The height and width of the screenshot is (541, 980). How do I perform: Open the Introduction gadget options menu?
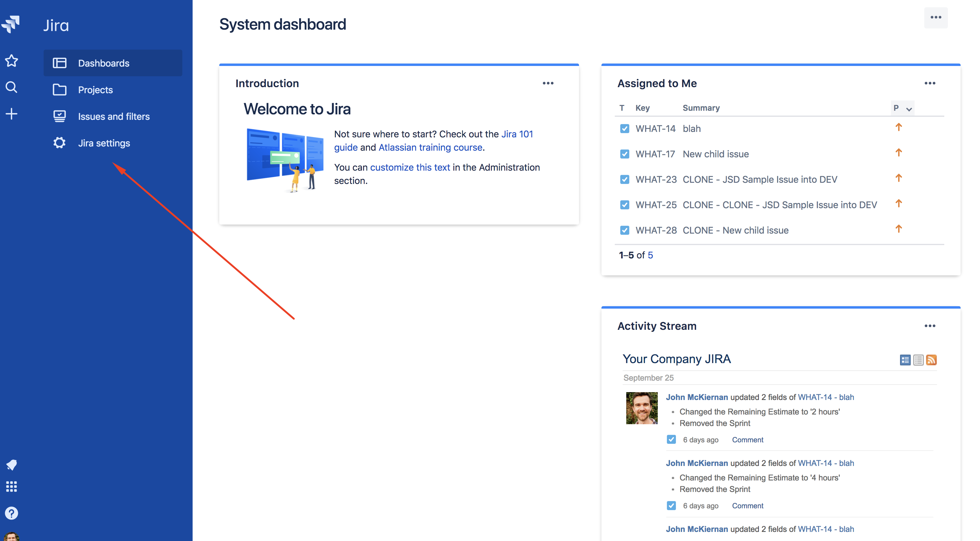point(548,83)
